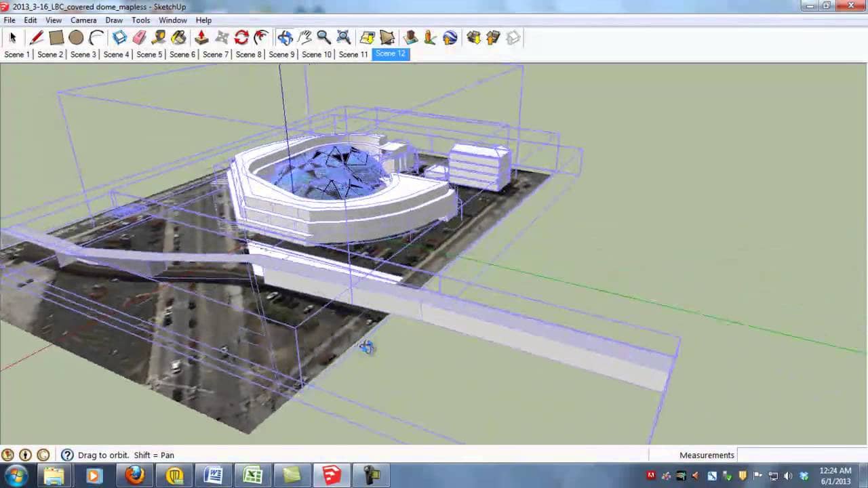The width and height of the screenshot is (868, 488).
Task: Open the Window menu
Action: [172, 20]
